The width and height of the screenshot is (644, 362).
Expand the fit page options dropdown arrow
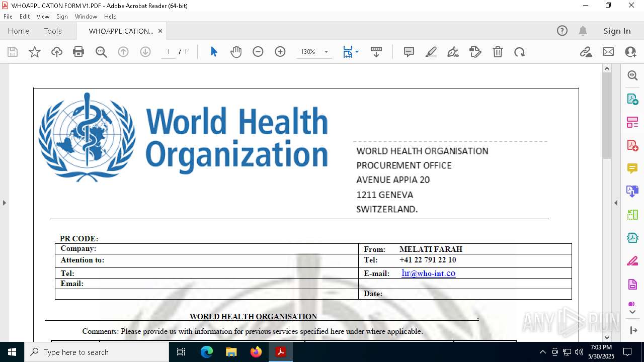coord(357,52)
